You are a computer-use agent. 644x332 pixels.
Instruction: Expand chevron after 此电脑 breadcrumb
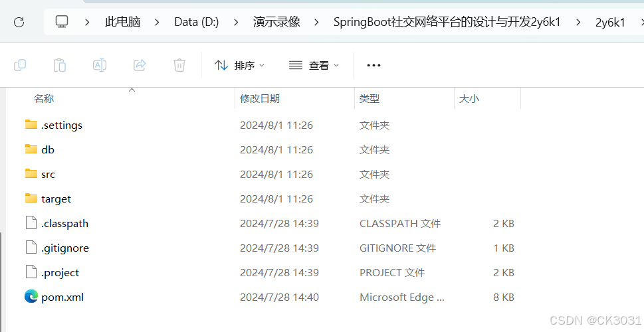point(157,22)
